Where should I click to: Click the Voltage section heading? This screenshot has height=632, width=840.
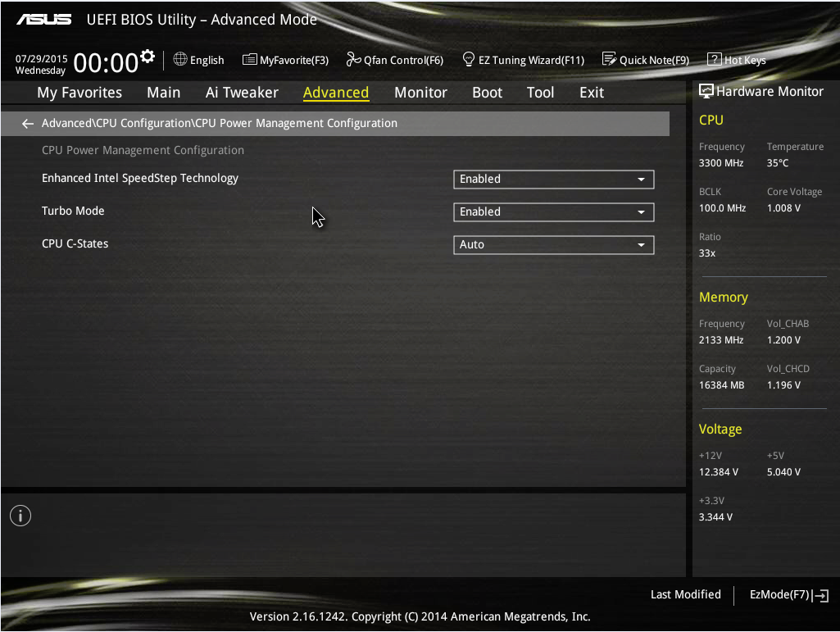[x=720, y=430]
